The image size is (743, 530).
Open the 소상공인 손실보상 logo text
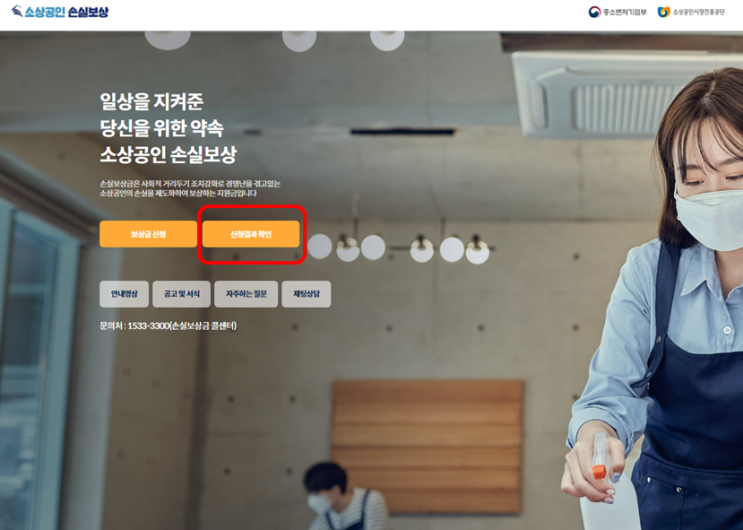(66, 11)
